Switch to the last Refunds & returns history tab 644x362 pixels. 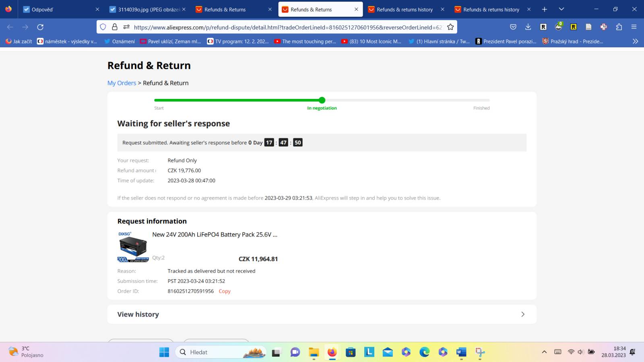[493, 9]
